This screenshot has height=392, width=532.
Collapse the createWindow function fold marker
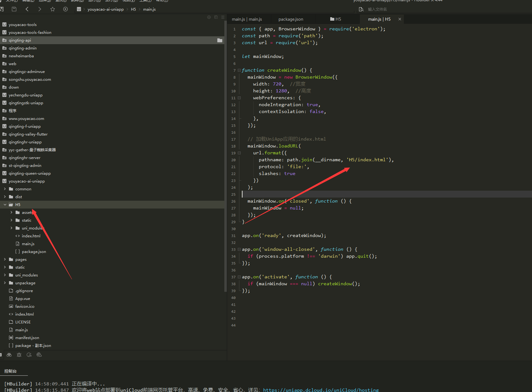click(x=239, y=70)
